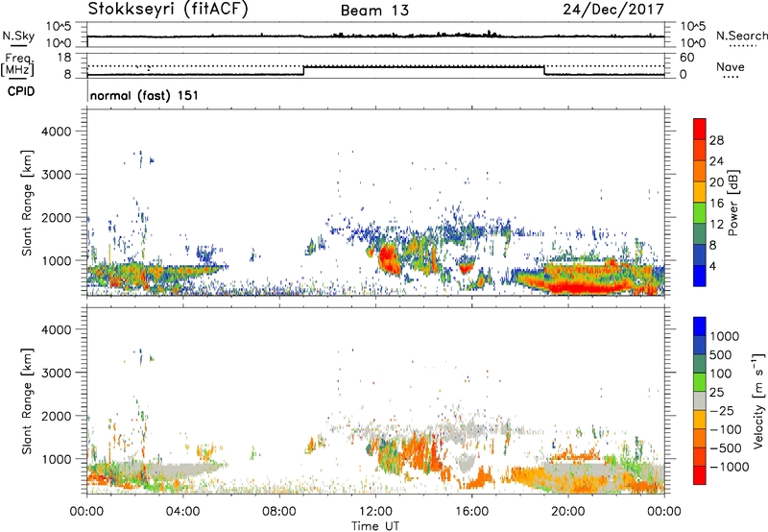
Task: Click the N.Search legend label
Action: [741, 36]
